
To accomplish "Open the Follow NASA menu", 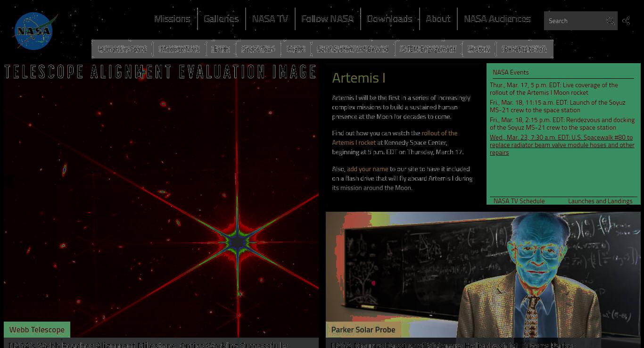I will click(327, 19).
